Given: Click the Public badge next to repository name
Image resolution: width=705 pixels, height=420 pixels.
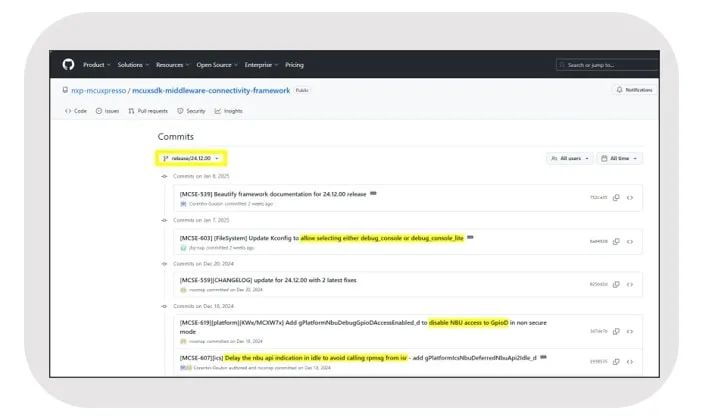Looking at the screenshot, I should coord(302,90).
